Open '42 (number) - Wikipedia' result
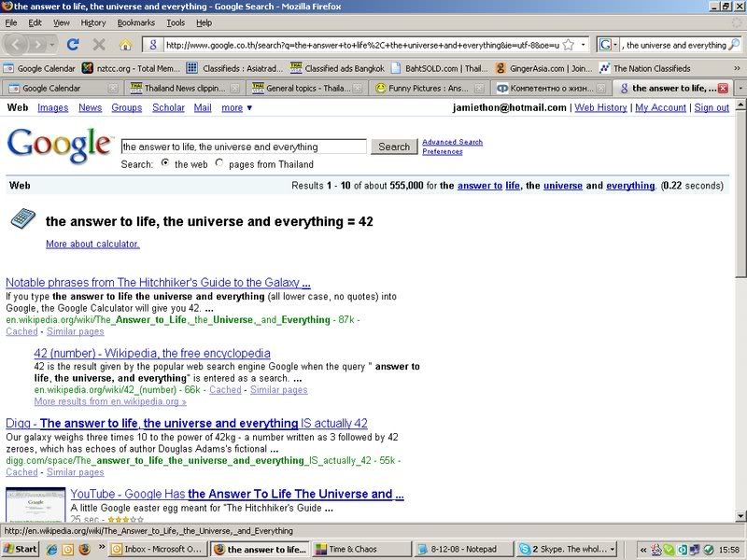This screenshot has height=560, width=747. point(152,354)
